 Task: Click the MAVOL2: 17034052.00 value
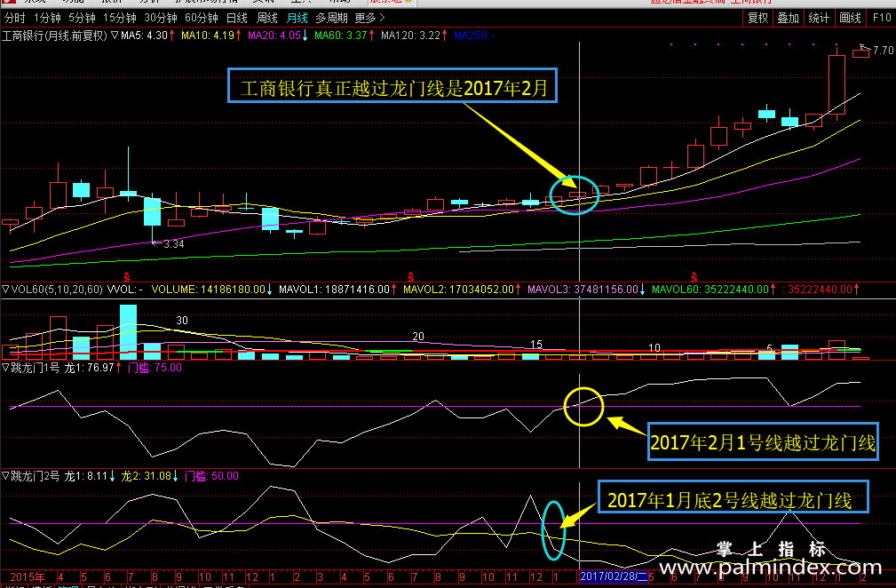[x=459, y=290]
